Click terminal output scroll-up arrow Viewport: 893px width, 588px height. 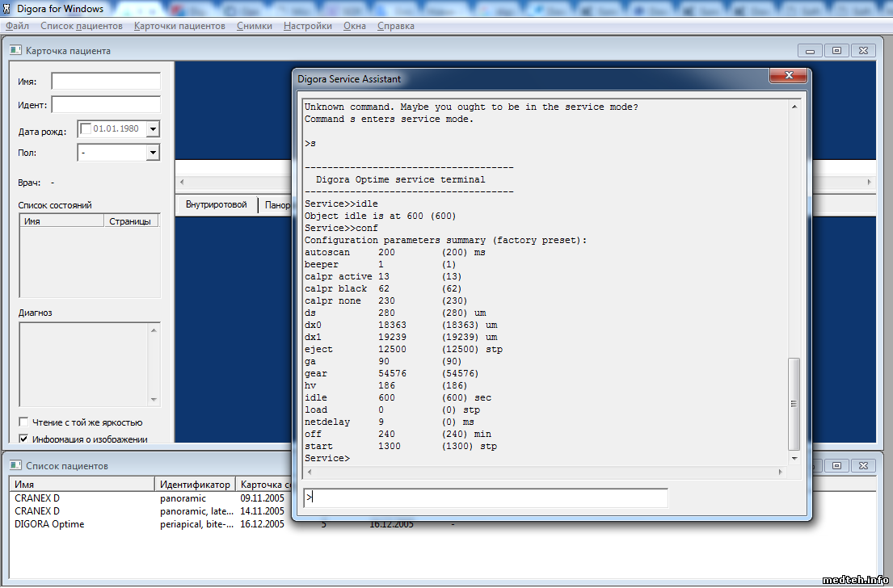click(x=794, y=107)
